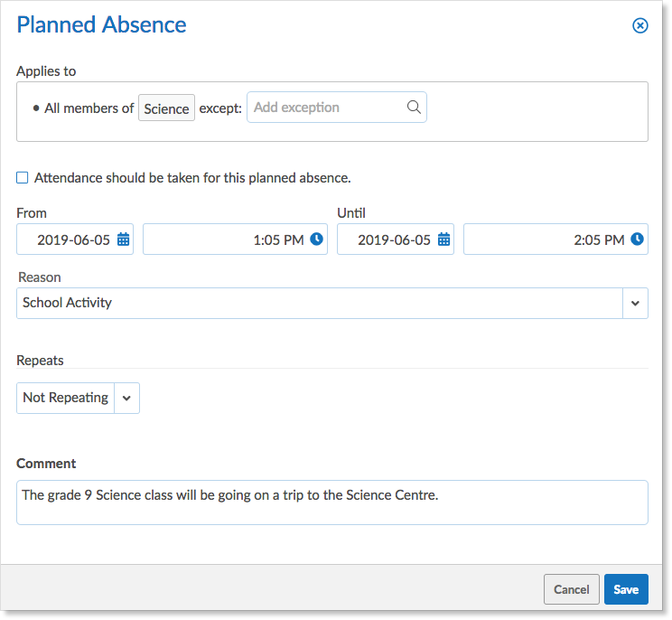The width and height of the screenshot is (672, 620).
Task: Expand the Reason dropdown arrow
Action: coord(635,303)
